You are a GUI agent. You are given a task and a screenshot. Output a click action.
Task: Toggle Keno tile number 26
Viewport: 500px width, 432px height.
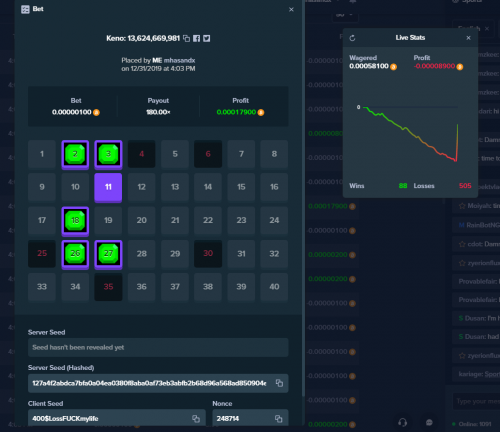(x=75, y=254)
